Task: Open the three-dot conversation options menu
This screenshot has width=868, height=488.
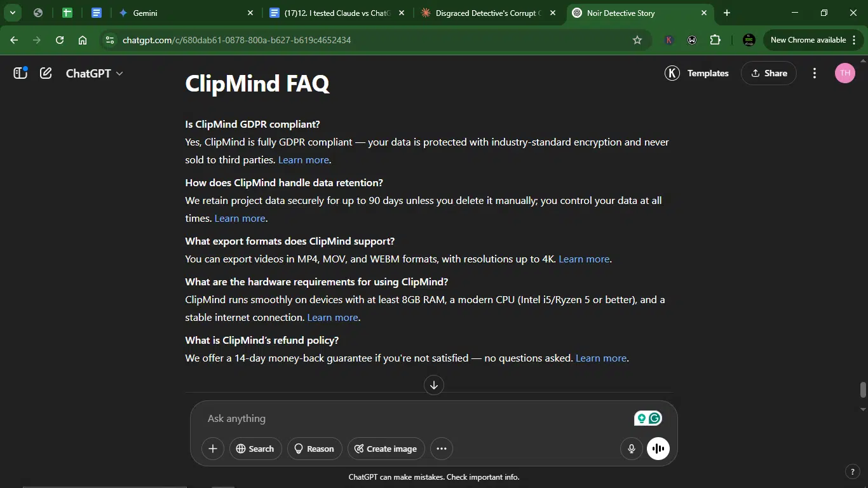Action: [x=815, y=73]
